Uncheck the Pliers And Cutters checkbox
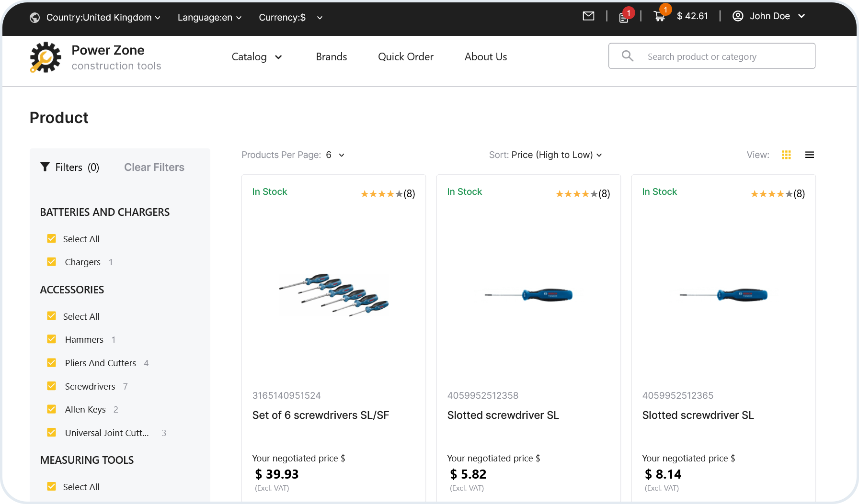This screenshot has width=859, height=504. (52, 363)
